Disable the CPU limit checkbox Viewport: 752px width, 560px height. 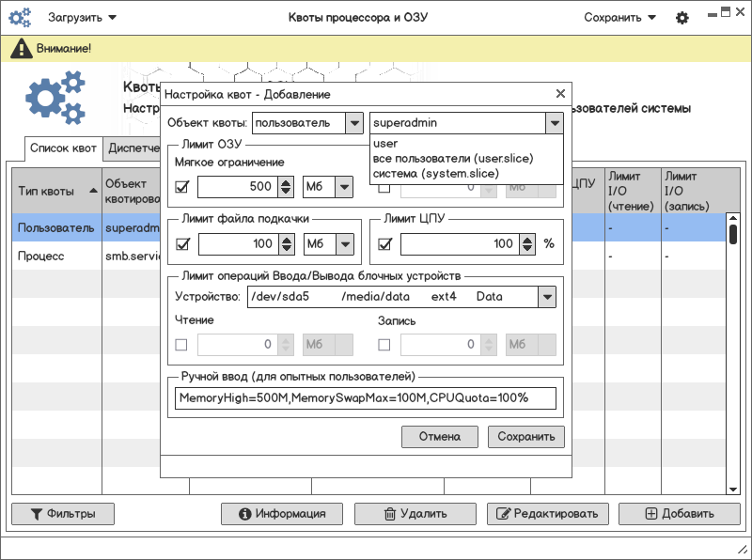[384, 244]
